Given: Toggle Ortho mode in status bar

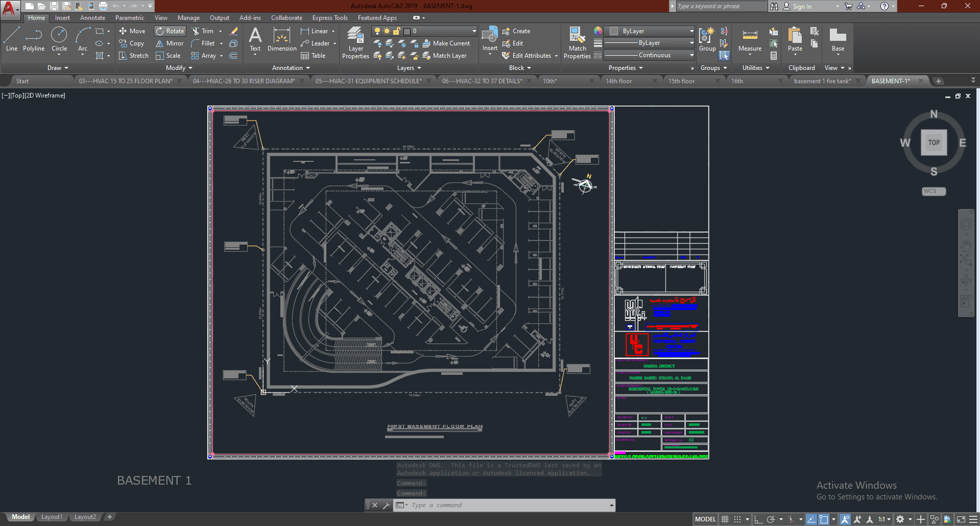Looking at the screenshot, I should pos(758,519).
